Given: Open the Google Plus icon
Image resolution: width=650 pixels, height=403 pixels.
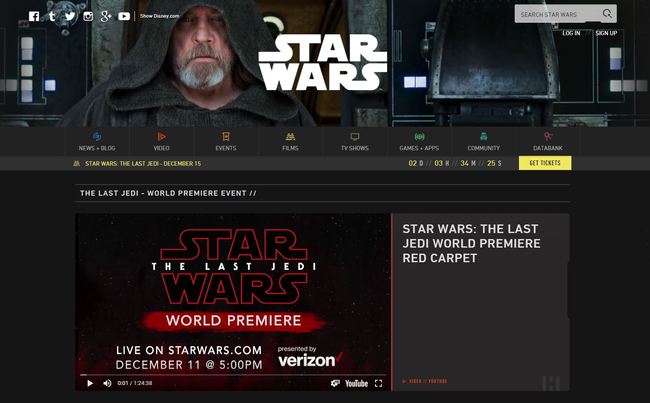Looking at the screenshot, I should point(106,16).
